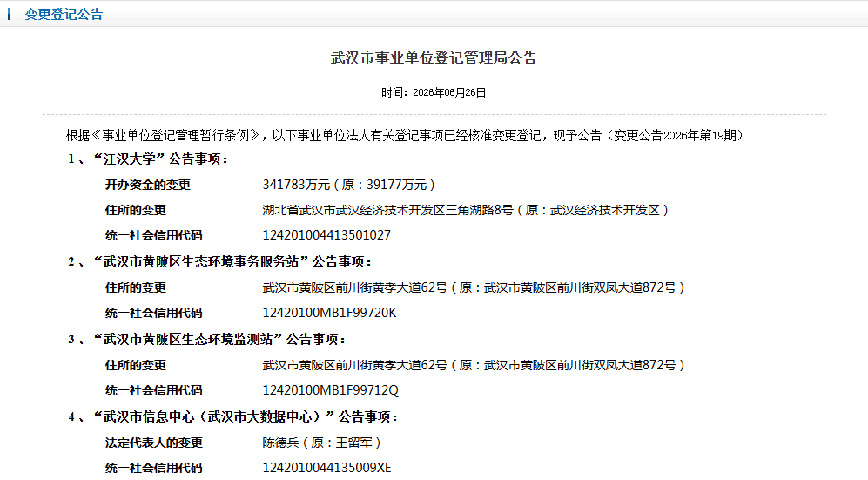
Task: Click the 变更登记公告 section header
Action: (64, 15)
